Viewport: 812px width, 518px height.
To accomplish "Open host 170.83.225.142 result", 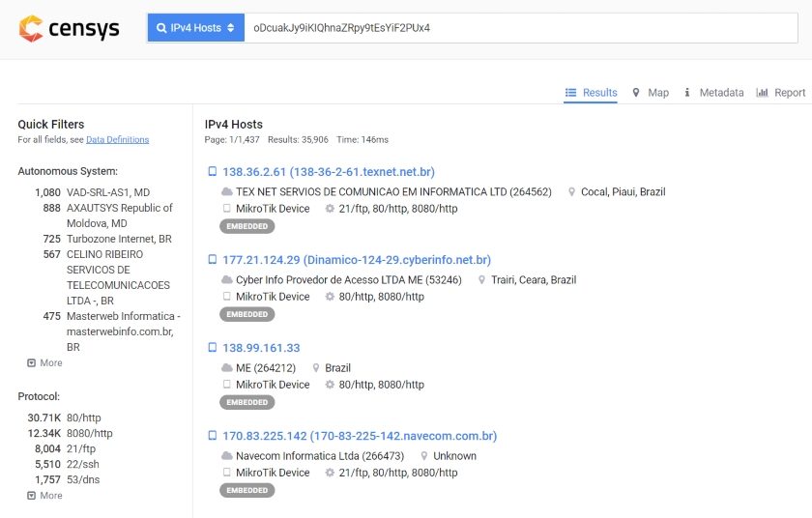I will pyautogui.click(x=360, y=436).
